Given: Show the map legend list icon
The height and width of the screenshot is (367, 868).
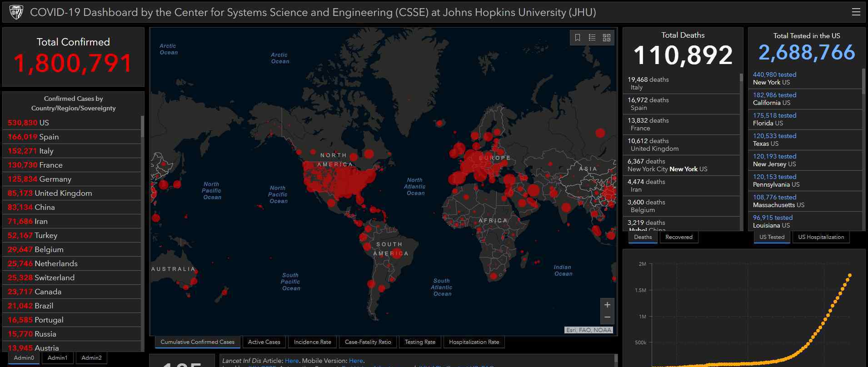Looking at the screenshot, I should (x=592, y=38).
